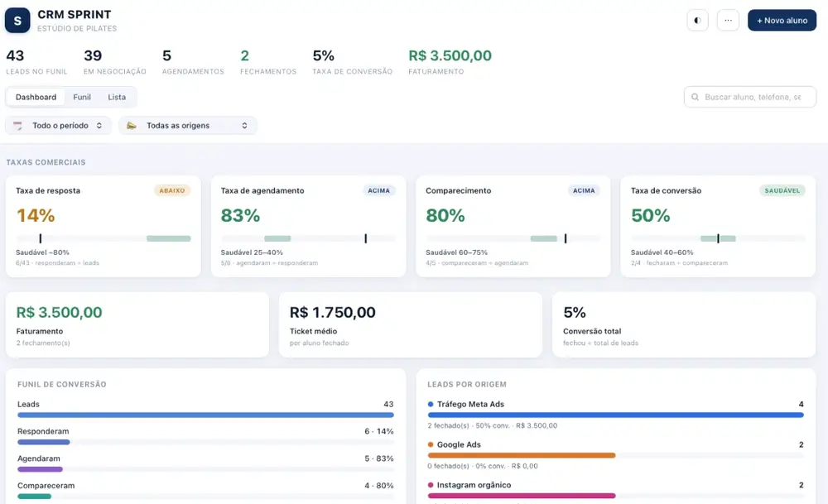Toggle the dark mode theme button
The image size is (828, 504).
pos(697,21)
